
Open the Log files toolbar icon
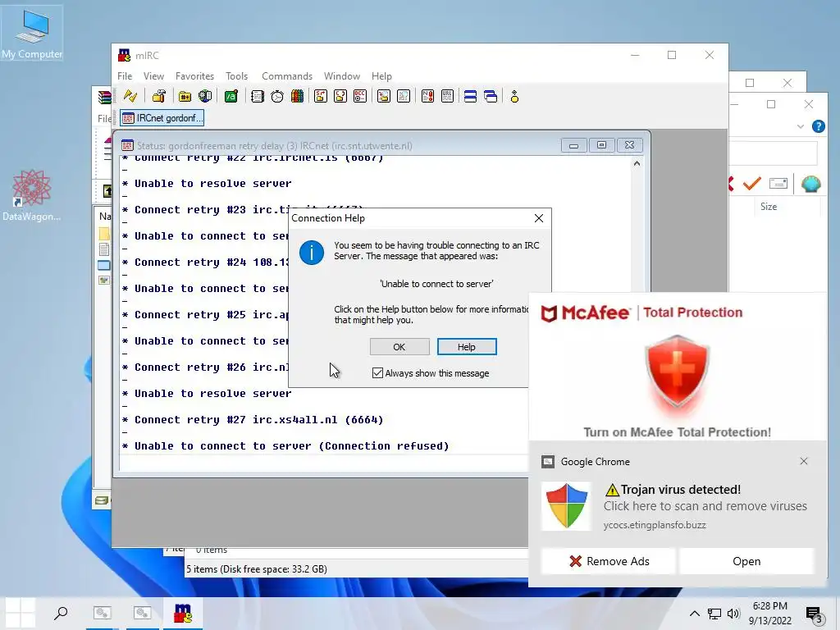[404, 97]
